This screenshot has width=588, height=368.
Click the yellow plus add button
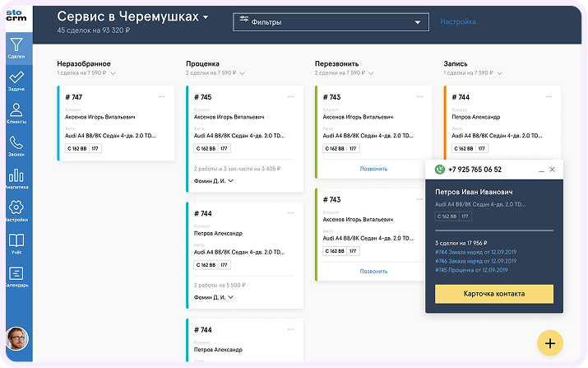pos(549,343)
